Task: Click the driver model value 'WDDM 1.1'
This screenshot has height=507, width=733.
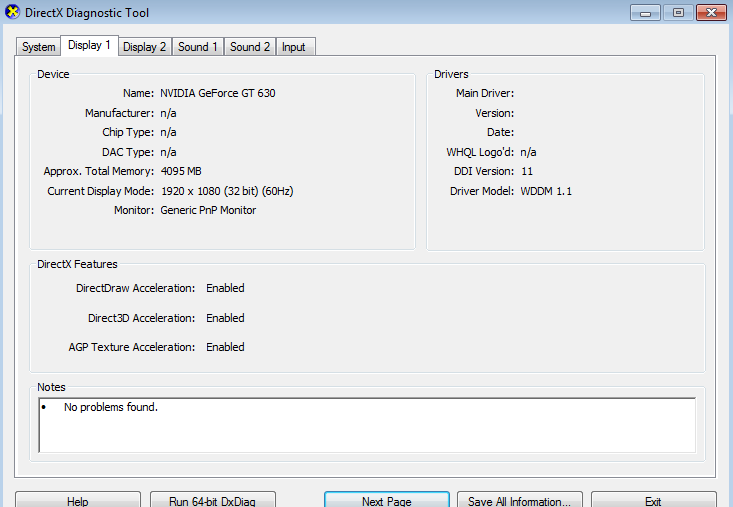Action: (x=546, y=191)
